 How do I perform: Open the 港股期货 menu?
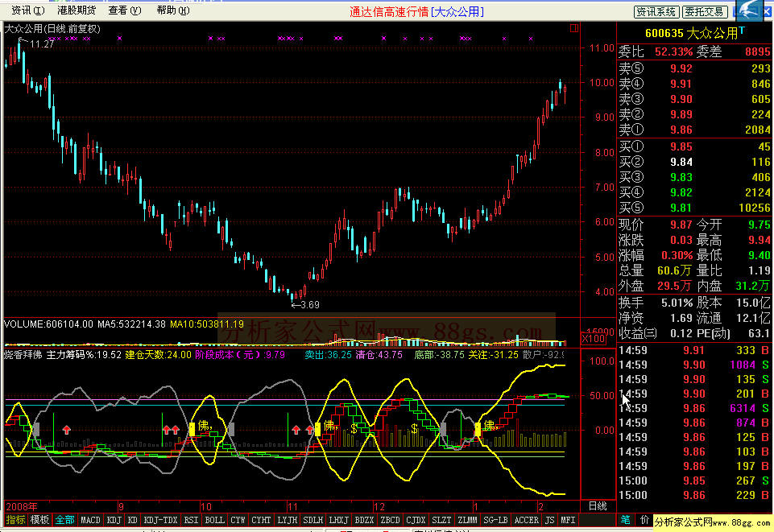point(77,10)
